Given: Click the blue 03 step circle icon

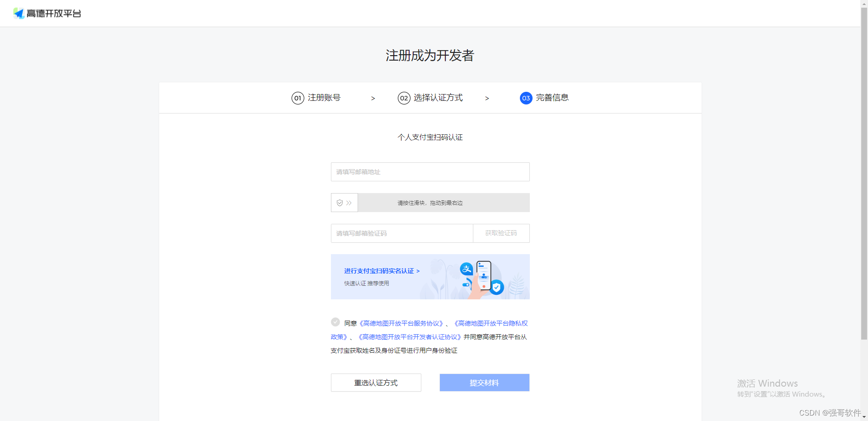Looking at the screenshot, I should pyautogui.click(x=526, y=98).
